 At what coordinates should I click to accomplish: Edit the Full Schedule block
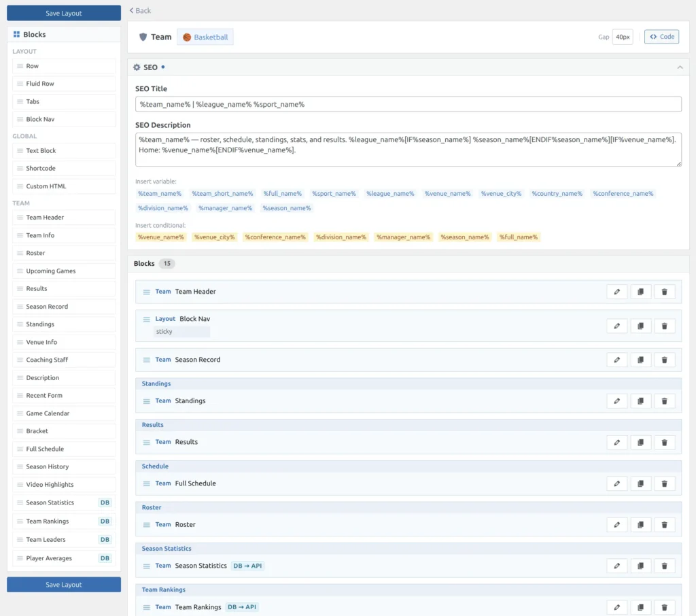point(616,483)
